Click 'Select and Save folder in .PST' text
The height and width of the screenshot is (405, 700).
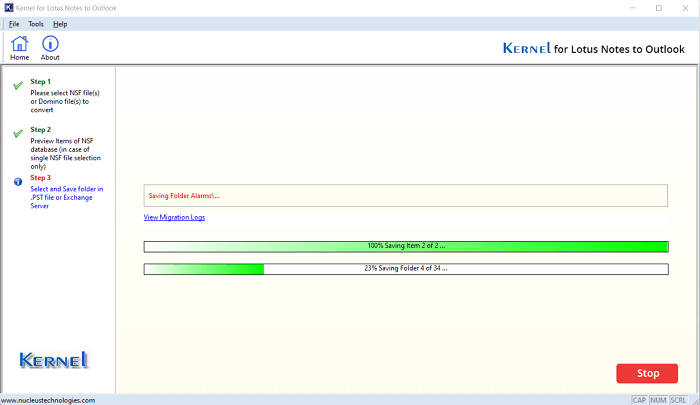(x=67, y=197)
